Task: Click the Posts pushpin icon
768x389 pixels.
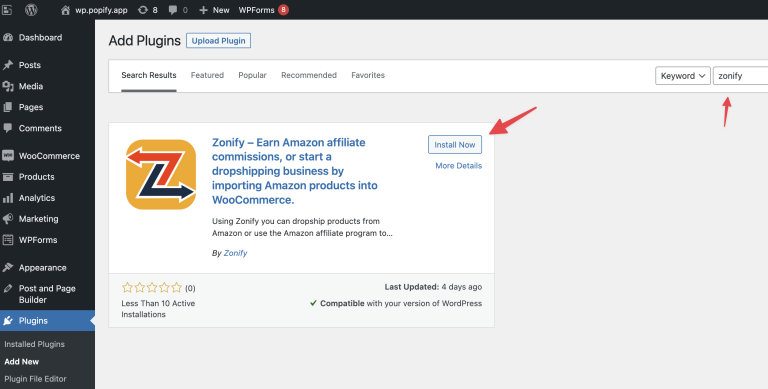Action: click(8, 65)
